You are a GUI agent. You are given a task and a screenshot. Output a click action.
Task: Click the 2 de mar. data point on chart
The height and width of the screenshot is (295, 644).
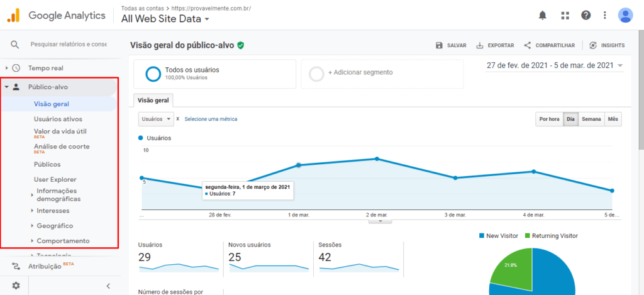tap(377, 159)
